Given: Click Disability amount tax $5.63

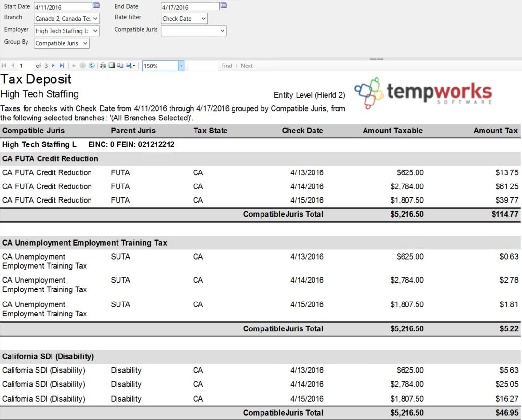Looking at the screenshot, I should (509, 370).
